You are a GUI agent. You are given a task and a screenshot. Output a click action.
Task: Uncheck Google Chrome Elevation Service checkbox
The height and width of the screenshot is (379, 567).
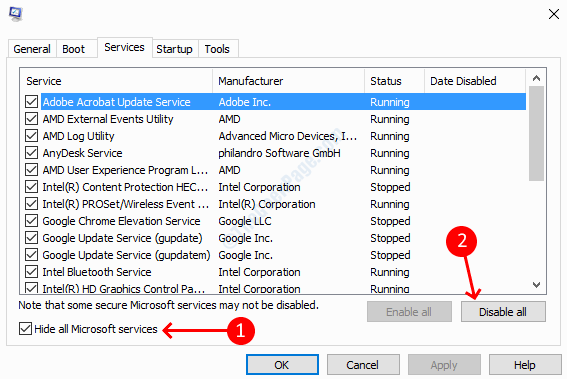31,221
